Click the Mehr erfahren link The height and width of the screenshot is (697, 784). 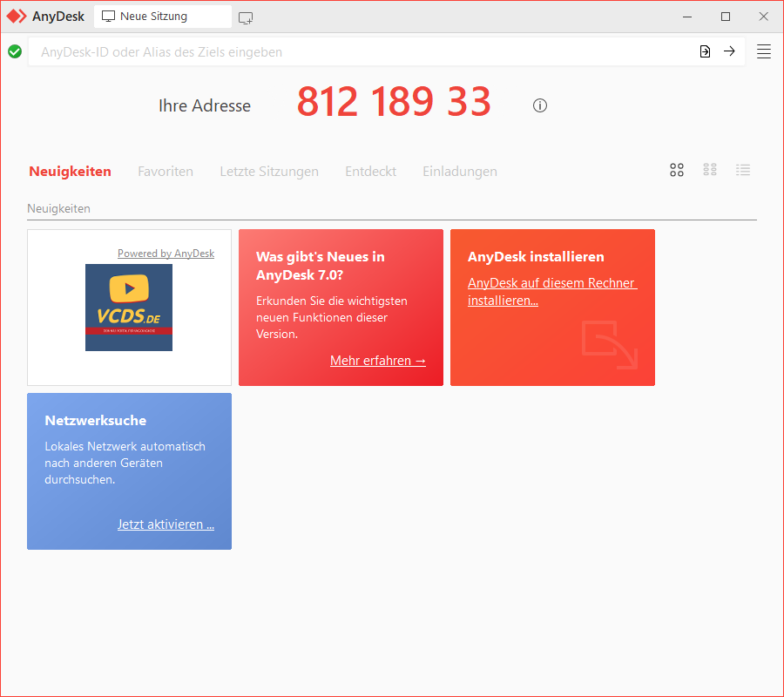378,361
